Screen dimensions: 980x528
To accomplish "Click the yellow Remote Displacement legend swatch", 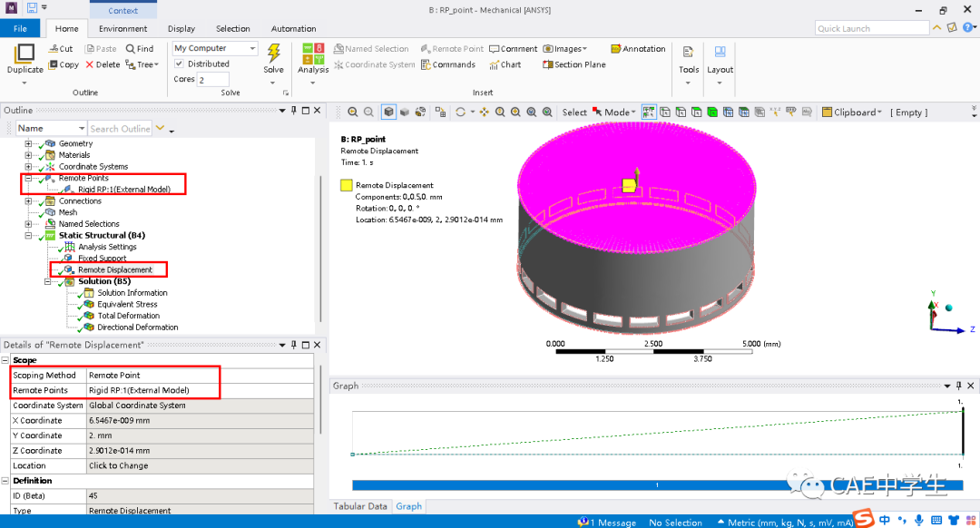I will point(347,185).
